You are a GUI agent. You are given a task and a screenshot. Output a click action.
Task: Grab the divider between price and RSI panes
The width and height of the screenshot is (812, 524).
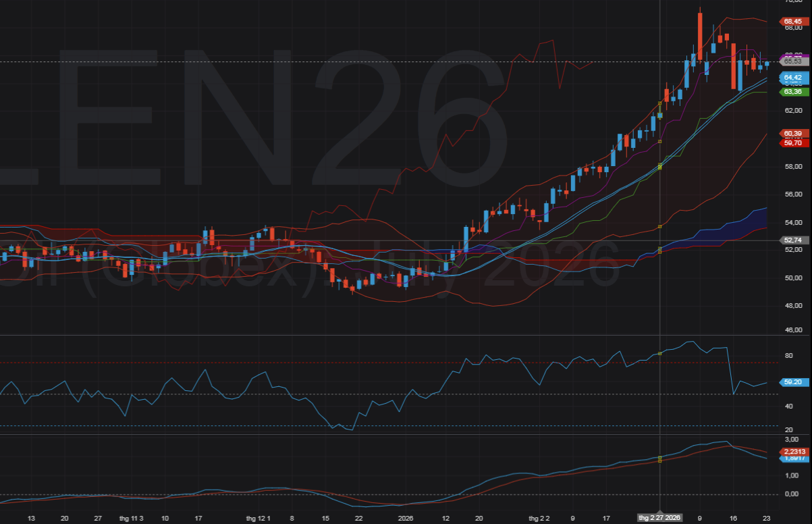[405, 335]
